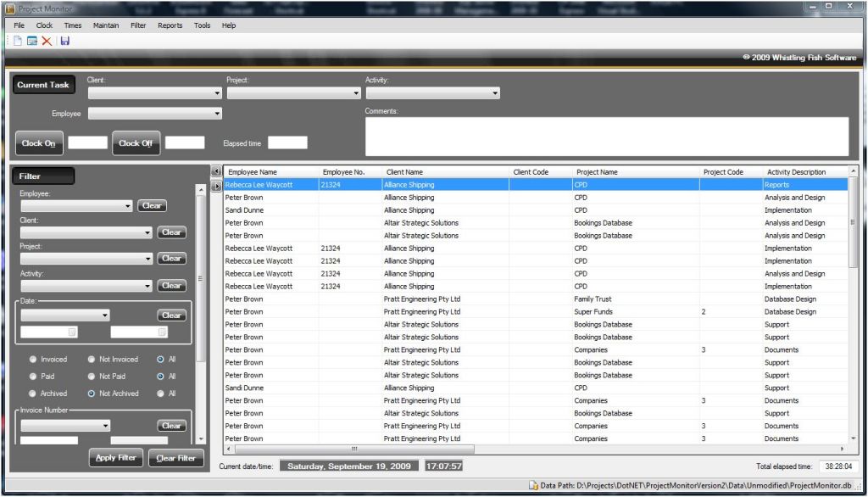The height and width of the screenshot is (497, 868).
Task: Click the Save floppy disk icon
Action: (65, 41)
